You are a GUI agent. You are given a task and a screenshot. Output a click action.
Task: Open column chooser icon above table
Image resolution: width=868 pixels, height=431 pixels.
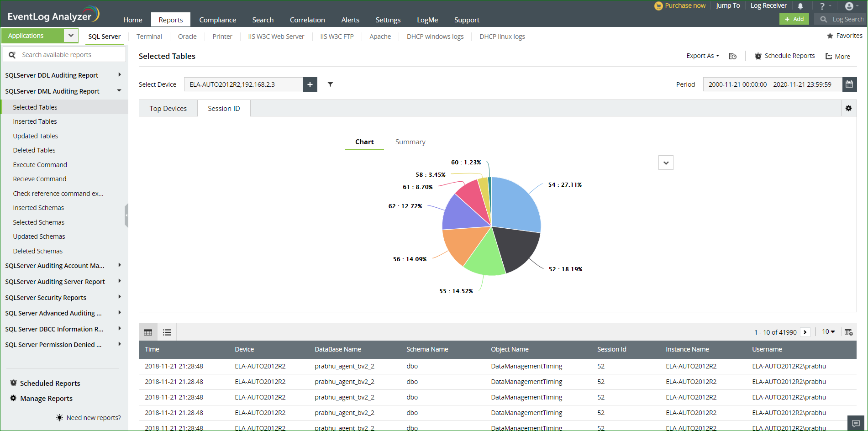[848, 332]
